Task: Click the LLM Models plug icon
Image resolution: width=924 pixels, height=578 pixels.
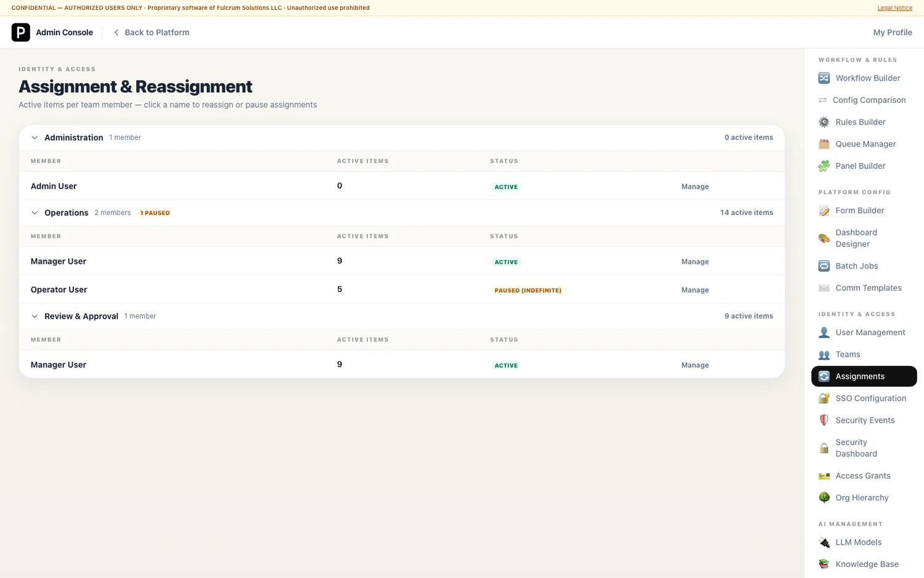Action: (x=824, y=542)
